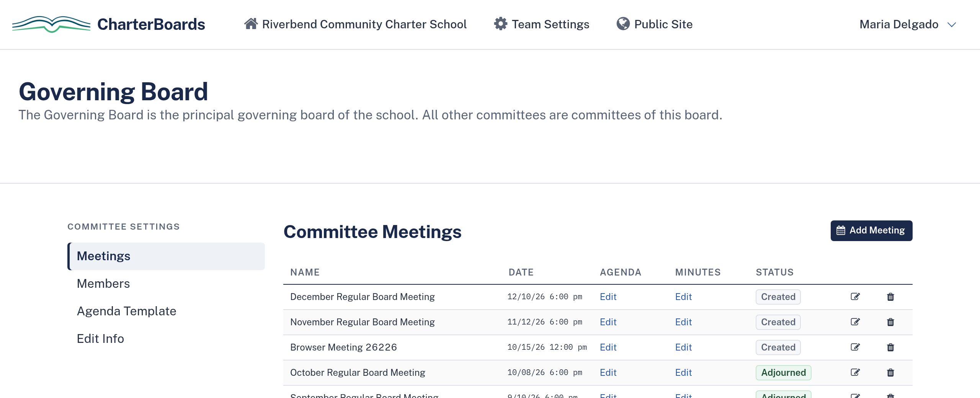The height and width of the screenshot is (398, 980).
Task: Click the Adjourned status badge for October meeting
Action: [x=783, y=372]
